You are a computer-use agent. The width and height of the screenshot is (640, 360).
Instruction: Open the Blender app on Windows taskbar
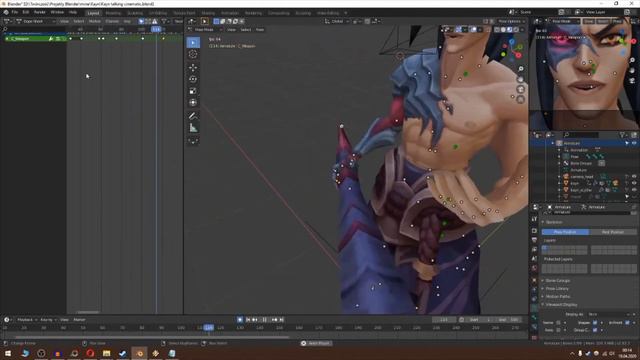(139, 353)
